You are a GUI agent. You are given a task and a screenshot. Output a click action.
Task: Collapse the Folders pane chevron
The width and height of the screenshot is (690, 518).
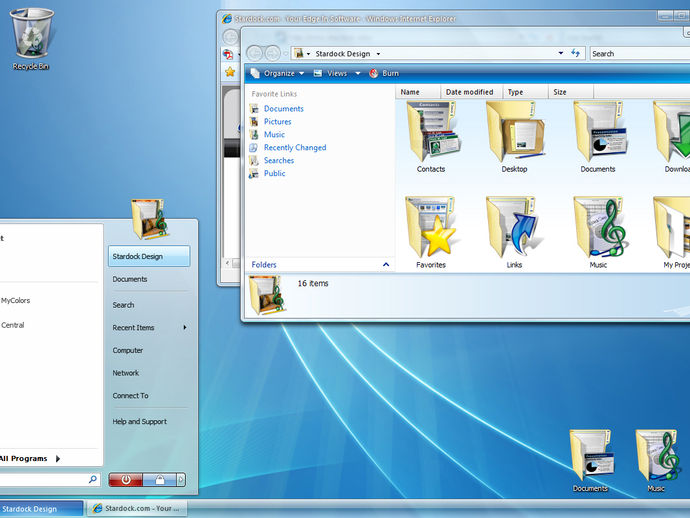[386, 265]
